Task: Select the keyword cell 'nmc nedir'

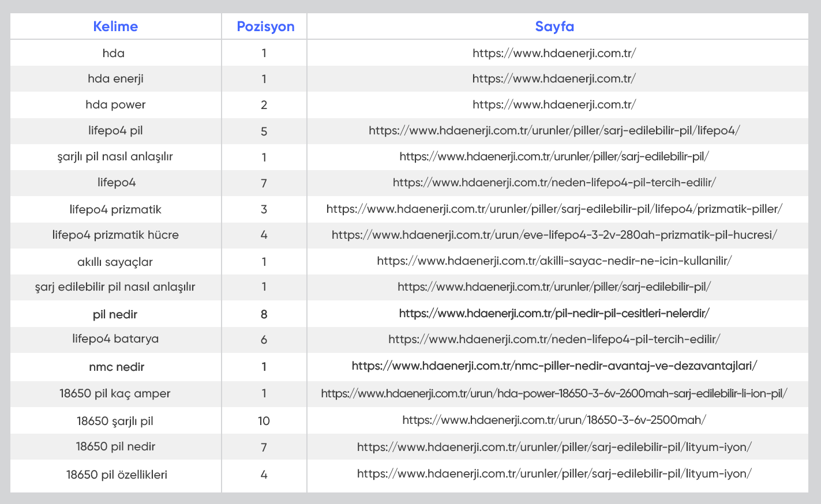Action: (117, 367)
